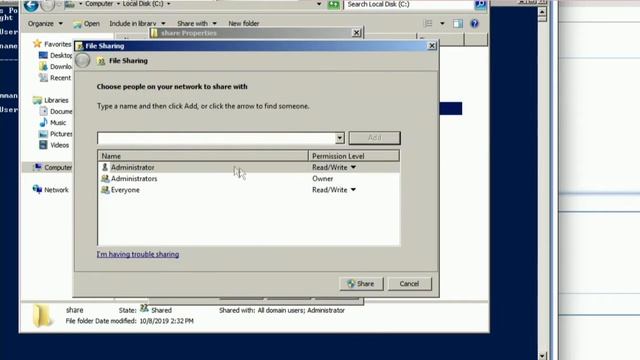
Task: Click the Libraries icon in navigation pane
Action: [x=37, y=100]
